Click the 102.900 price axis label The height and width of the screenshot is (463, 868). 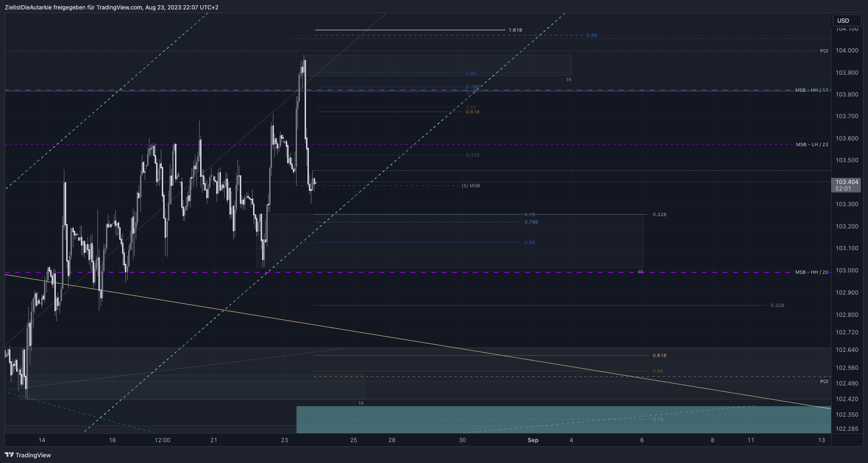847,292
